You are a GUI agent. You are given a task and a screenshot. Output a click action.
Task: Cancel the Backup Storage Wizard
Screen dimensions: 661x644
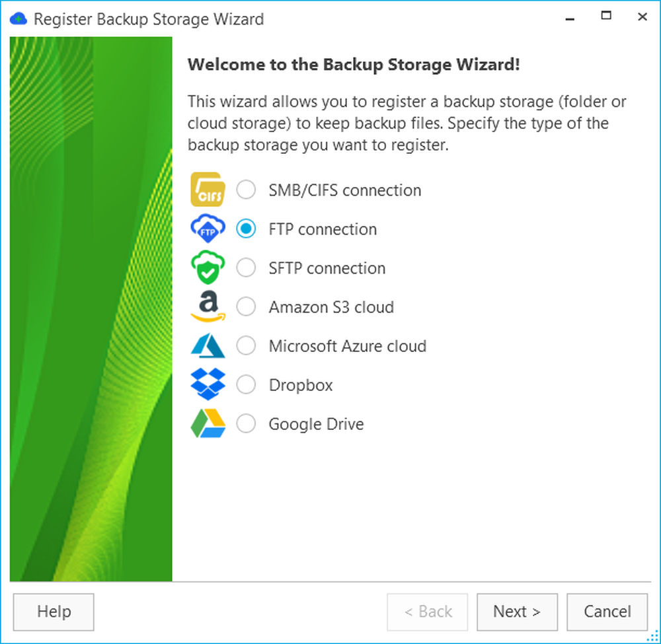pyautogui.click(x=607, y=612)
